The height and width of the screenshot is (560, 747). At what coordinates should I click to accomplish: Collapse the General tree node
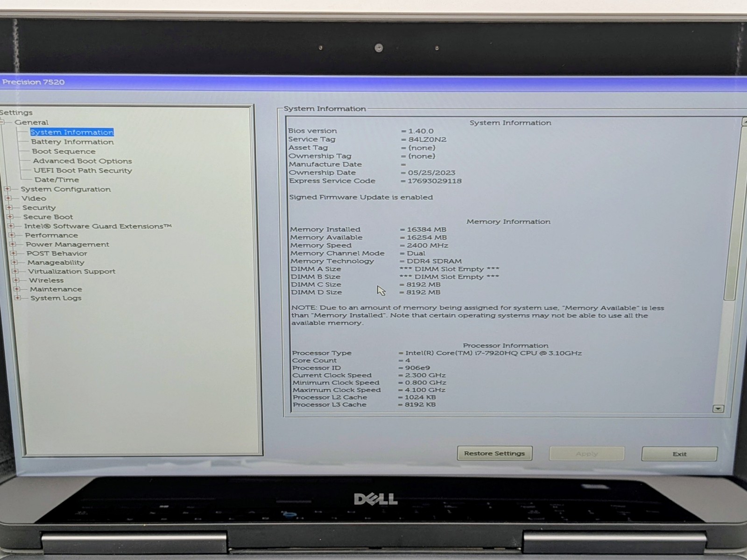[x=2, y=122]
